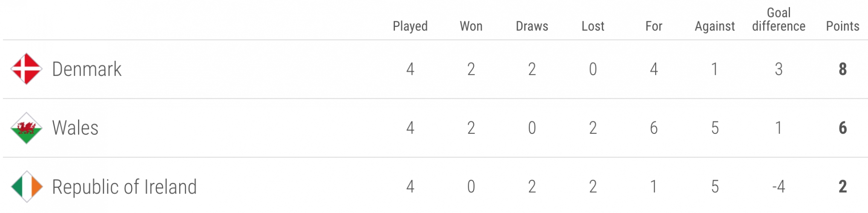Select the Draws column header
The width and height of the screenshot is (868, 213).
coord(532,26)
